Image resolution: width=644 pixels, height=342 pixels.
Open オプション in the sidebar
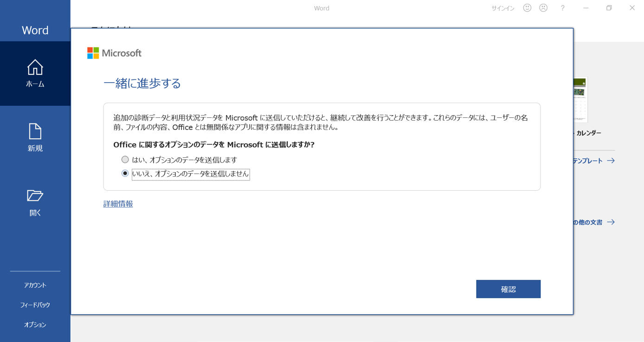[35, 325]
